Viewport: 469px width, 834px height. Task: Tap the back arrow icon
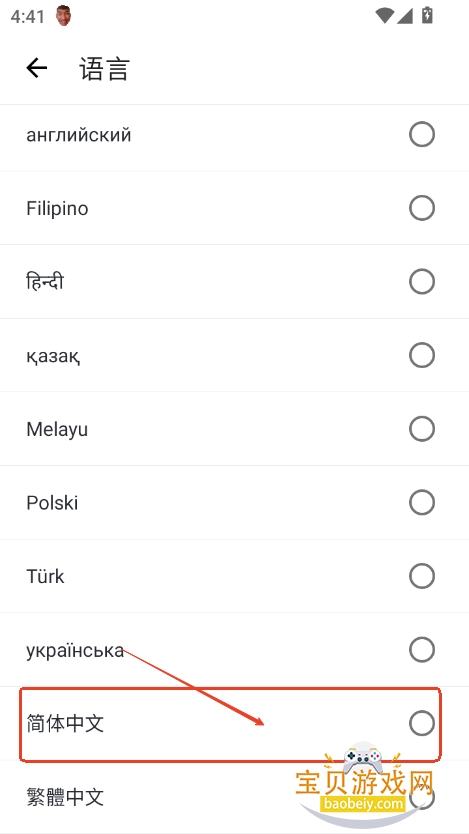tap(37, 68)
